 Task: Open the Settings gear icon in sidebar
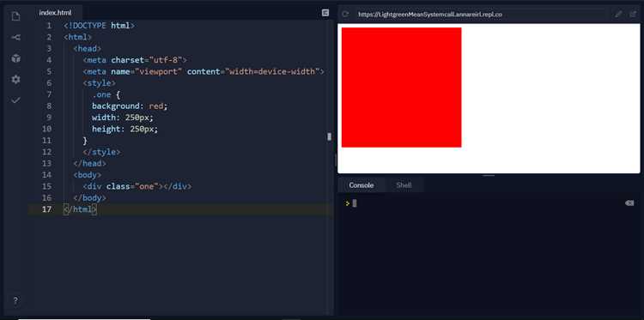coord(15,79)
